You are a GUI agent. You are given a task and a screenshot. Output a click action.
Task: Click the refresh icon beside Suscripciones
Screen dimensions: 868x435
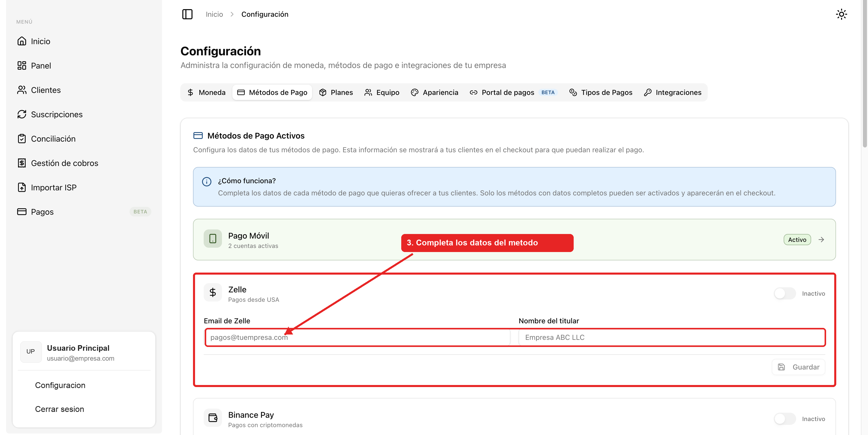pos(22,114)
